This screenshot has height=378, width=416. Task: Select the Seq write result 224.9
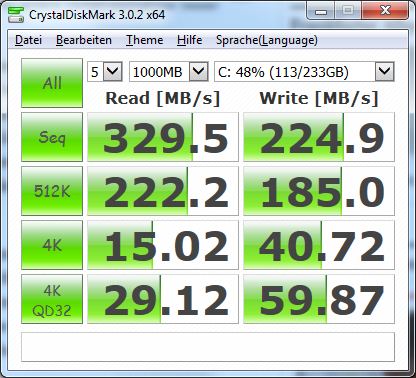pos(319,137)
